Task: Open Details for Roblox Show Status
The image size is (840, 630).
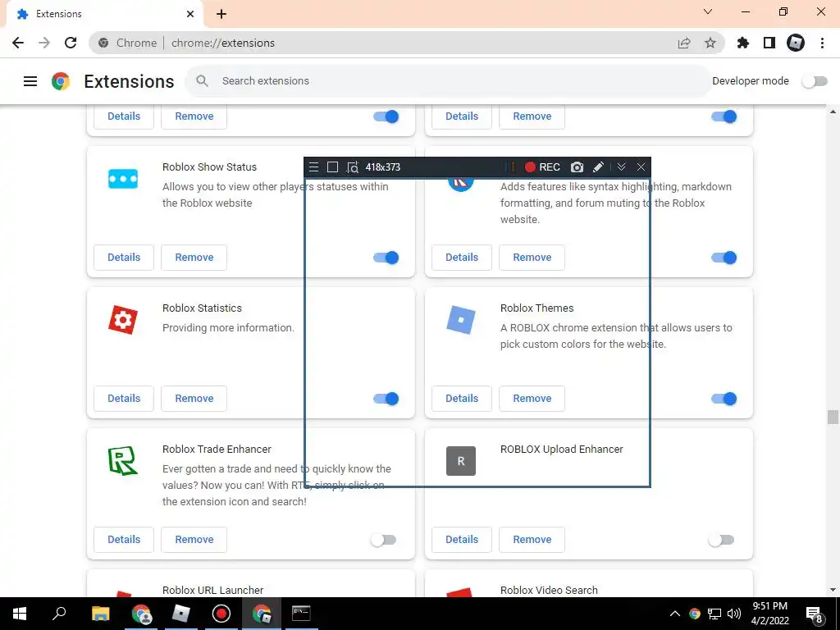Action: click(124, 257)
